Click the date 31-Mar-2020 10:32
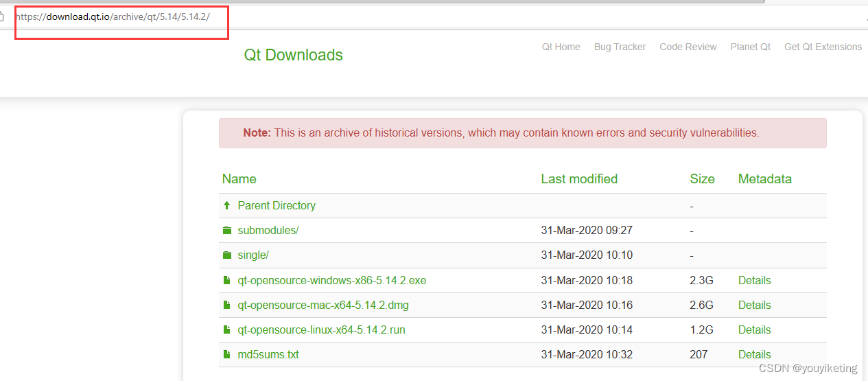The width and height of the screenshot is (868, 381). click(x=587, y=354)
